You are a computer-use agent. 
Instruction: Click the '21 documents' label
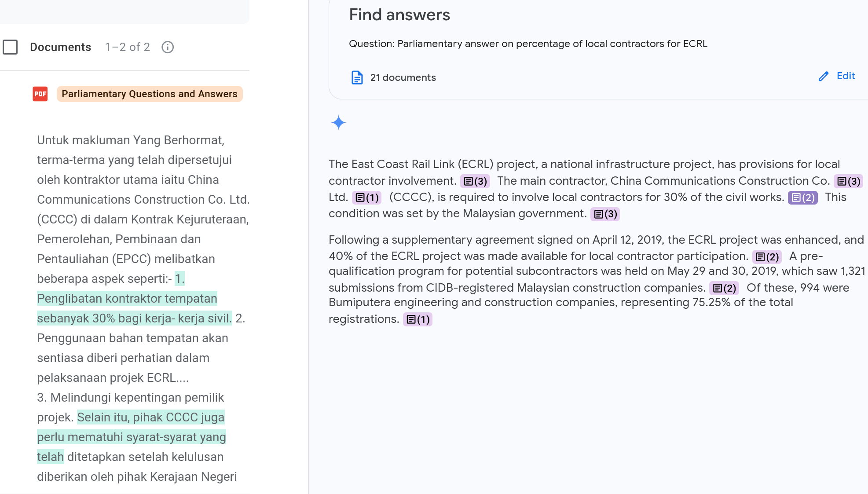point(403,77)
